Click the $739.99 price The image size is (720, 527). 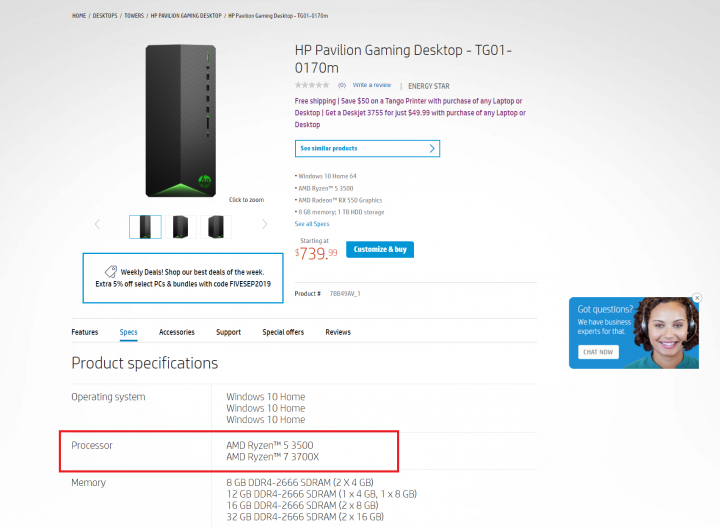[x=316, y=253]
